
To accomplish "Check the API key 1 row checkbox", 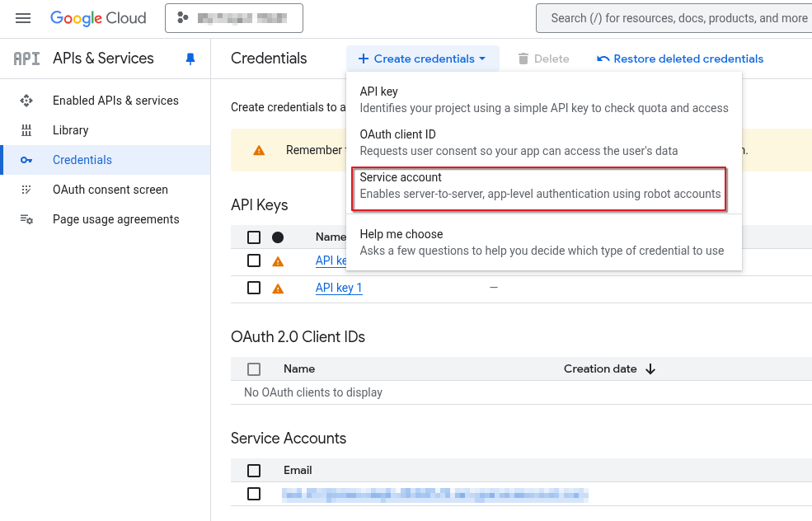I will click(x=254, y=288).
